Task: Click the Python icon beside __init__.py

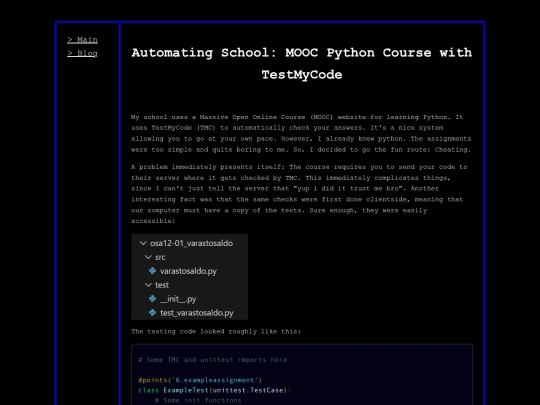Action: 152,299
